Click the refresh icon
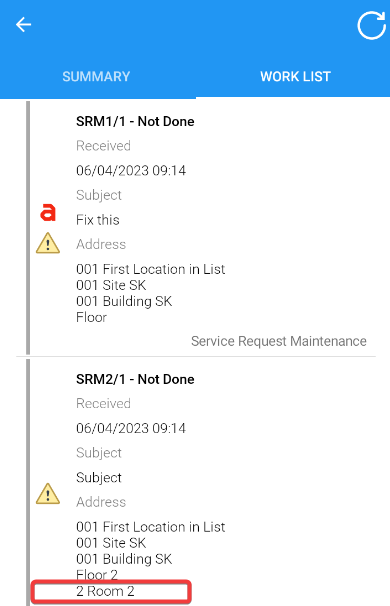The width and height of the screenshot is (390, 606). [x=371, y=26]
